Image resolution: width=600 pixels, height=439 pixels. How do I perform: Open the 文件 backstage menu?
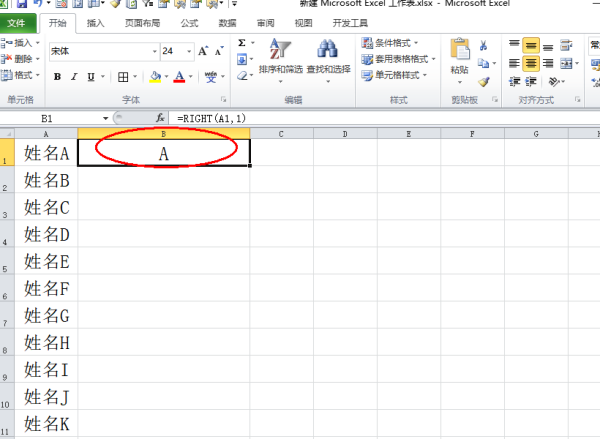[x=18, y=23]
